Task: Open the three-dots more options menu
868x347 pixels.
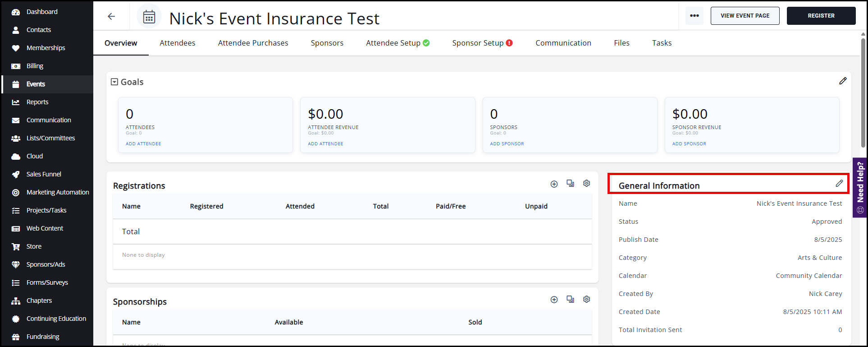Action: point(694,16)
